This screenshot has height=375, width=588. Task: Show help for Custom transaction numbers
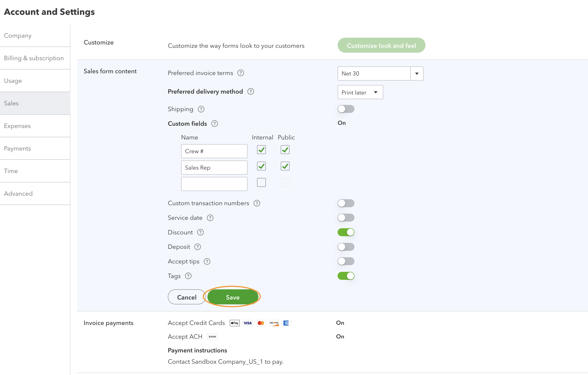click(257, 203)
